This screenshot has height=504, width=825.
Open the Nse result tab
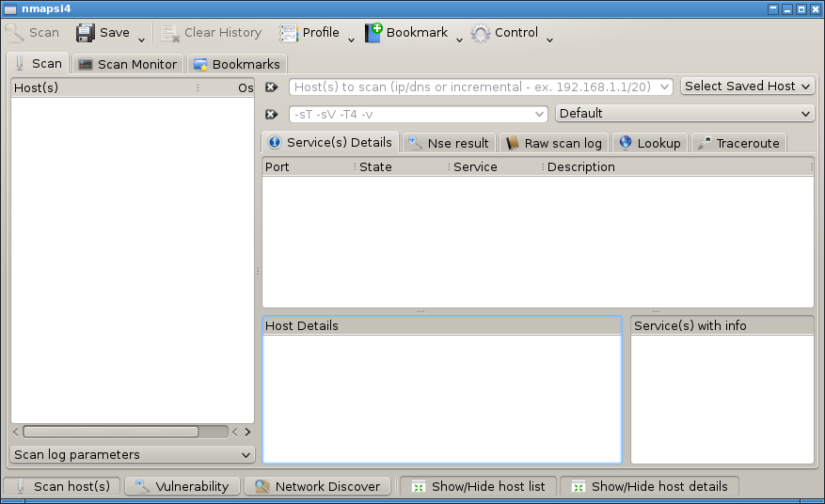[449, 143]
